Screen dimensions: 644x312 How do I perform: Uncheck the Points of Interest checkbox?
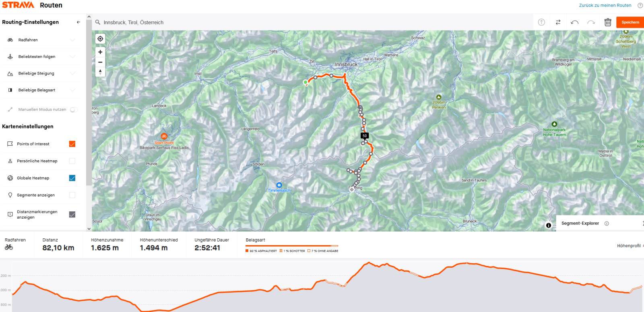pos(72,144)
